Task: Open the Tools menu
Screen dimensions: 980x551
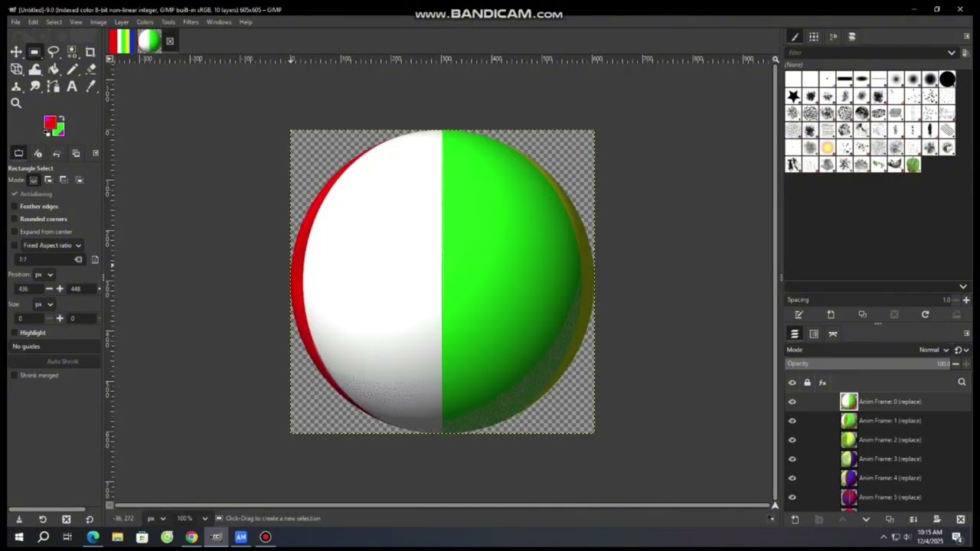Action: point(168,22)
